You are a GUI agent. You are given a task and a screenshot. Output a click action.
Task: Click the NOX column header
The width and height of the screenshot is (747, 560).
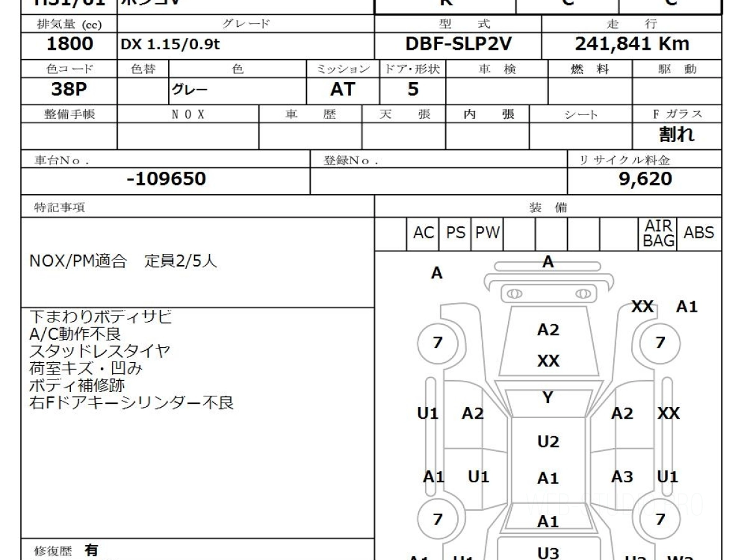click(187, 114)
